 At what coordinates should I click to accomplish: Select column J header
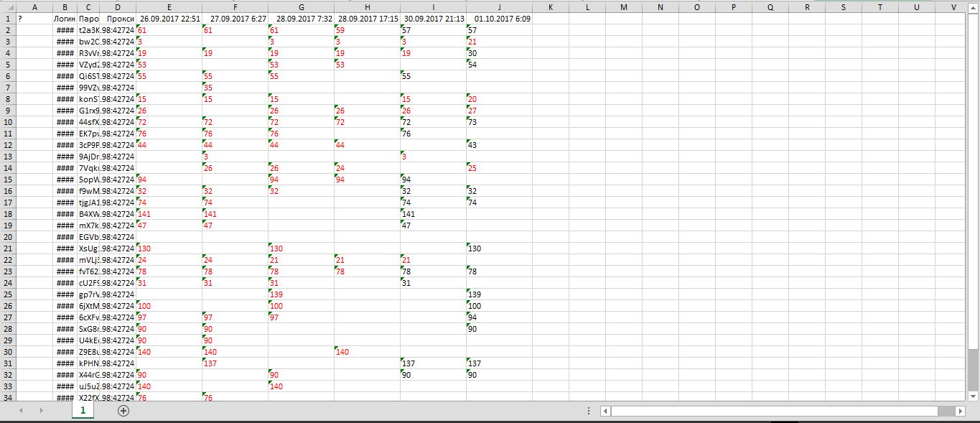[x=498, y=7]
